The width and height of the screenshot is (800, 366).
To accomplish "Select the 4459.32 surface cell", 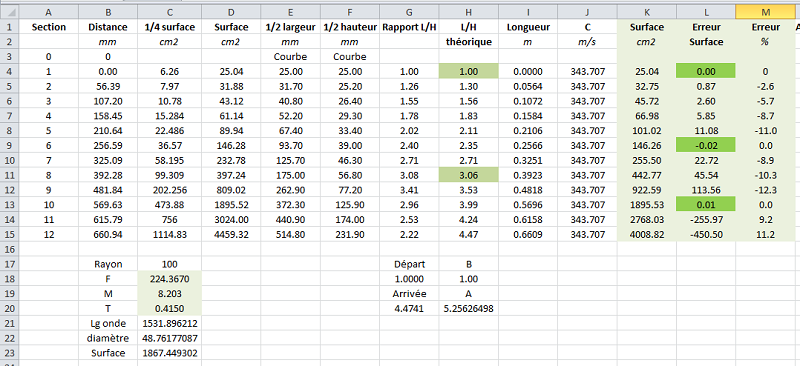I will 231,234.
